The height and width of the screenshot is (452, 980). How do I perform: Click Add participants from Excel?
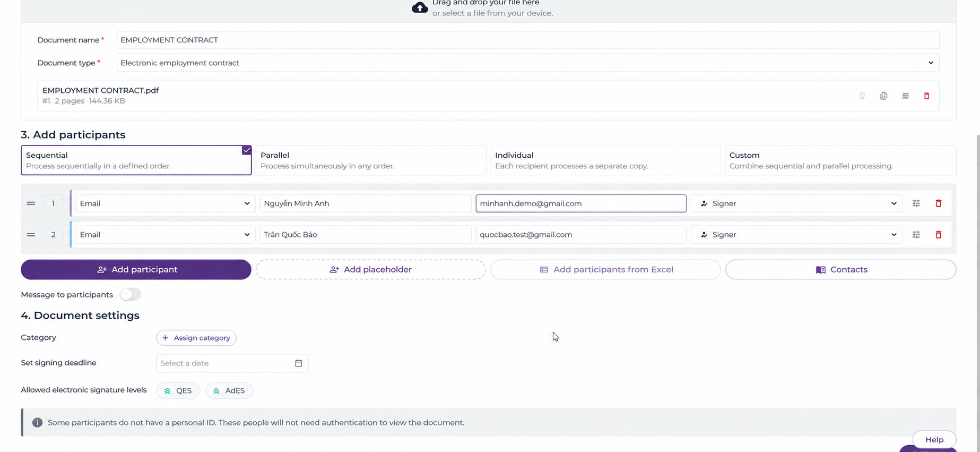605,270
